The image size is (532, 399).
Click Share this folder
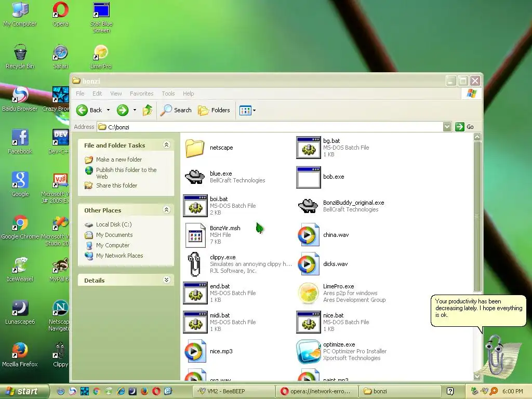tap(116, 185)
